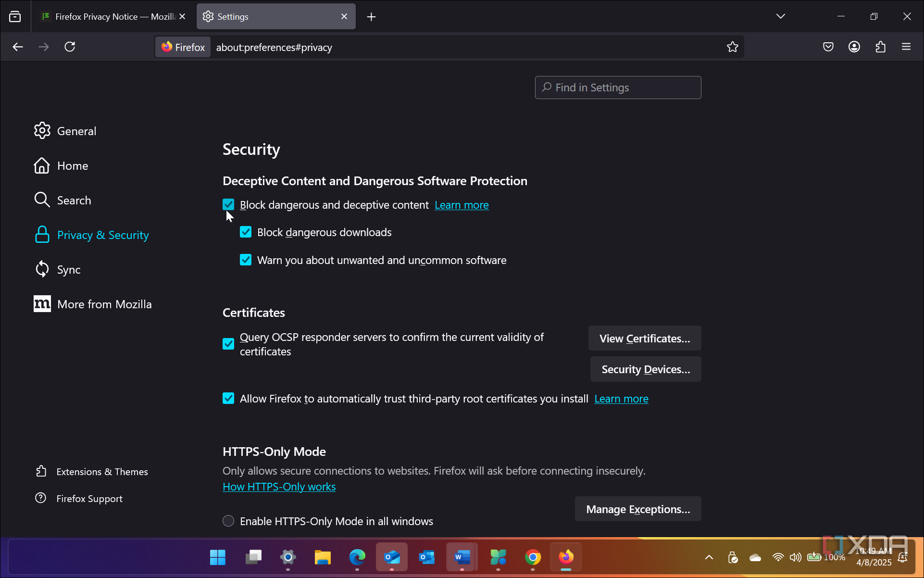
Task: Open Sync settings category
Action: tap(57, 269)
